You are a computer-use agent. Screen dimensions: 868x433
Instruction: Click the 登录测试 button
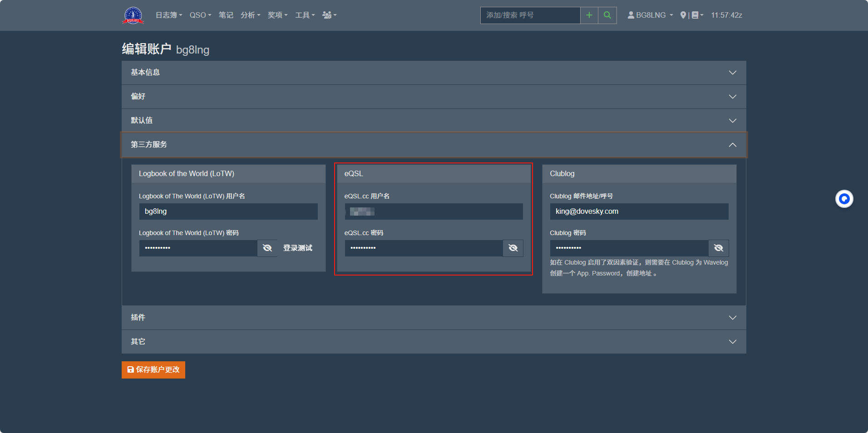[298, 248]
